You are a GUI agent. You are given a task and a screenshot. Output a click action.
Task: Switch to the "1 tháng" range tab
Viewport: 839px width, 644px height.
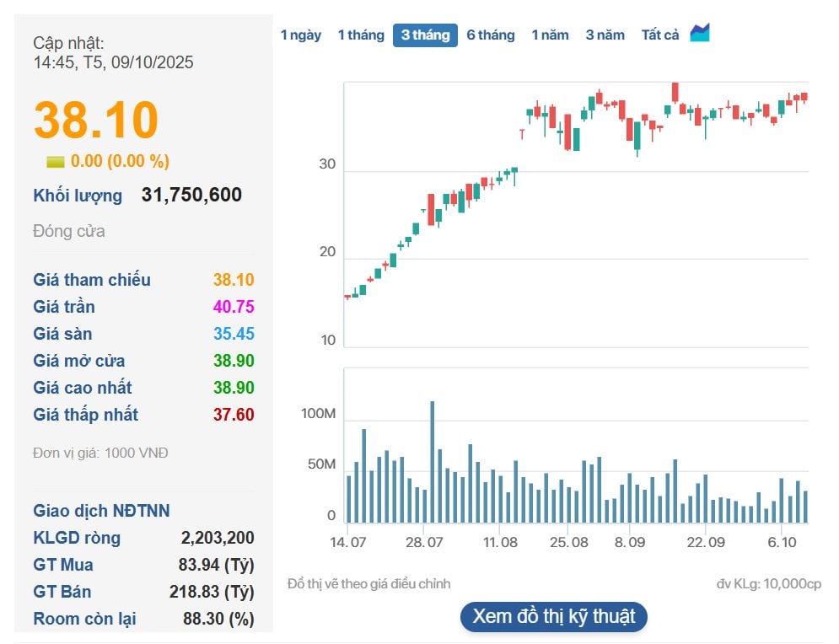coord(361,35)
